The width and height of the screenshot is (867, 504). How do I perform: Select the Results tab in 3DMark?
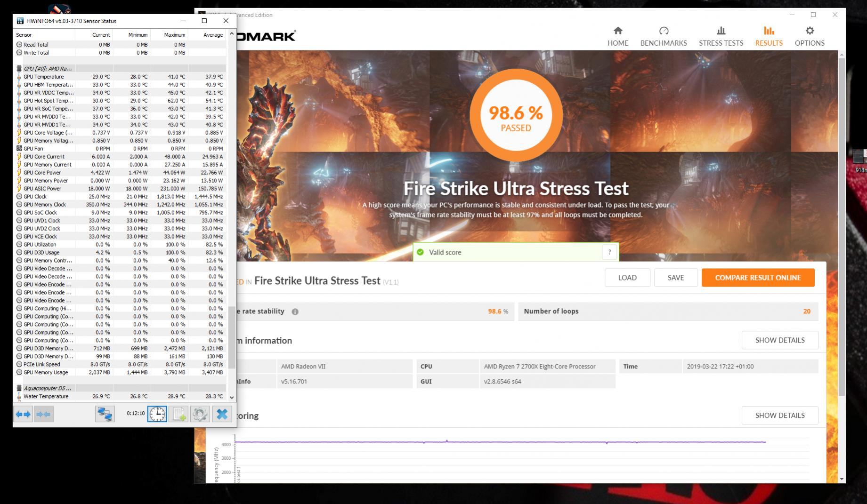click(x=769, y=36)
